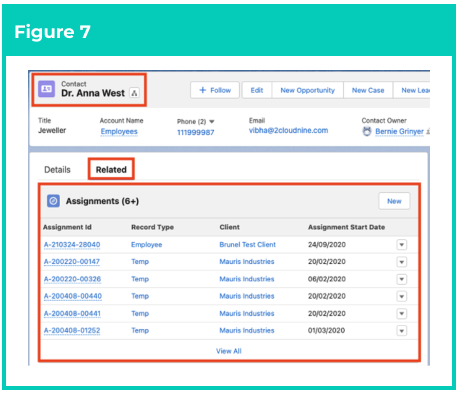
Task: Click the Record Type column header
Action: pos(152,227)
